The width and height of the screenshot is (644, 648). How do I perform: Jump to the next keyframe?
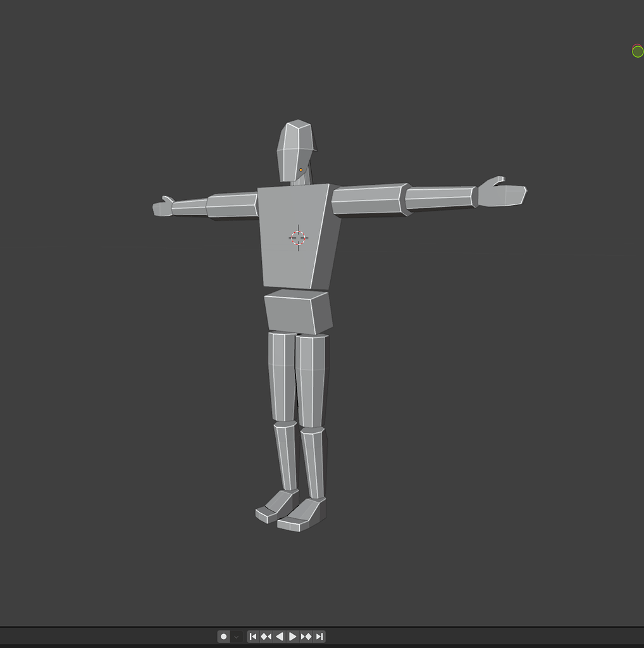[x=306, y=637]
